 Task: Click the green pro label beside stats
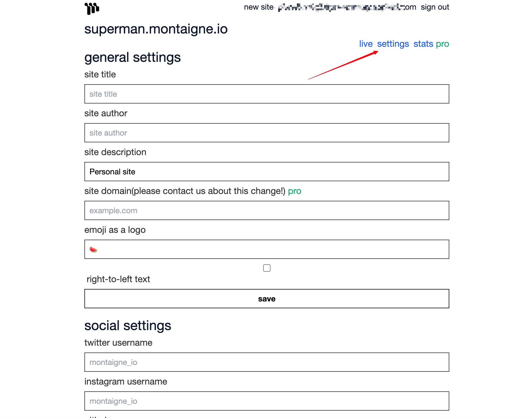coord(442,44)
